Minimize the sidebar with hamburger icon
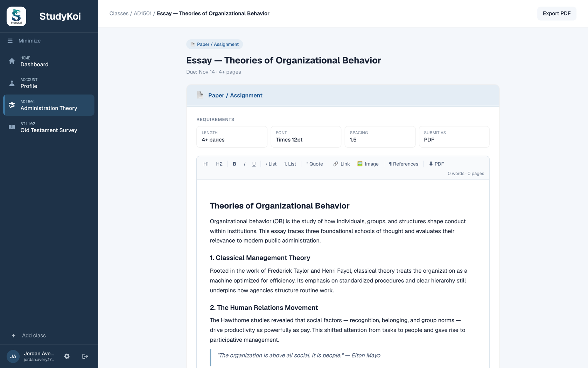The image size is (588, 368). (x=10, y=41)
